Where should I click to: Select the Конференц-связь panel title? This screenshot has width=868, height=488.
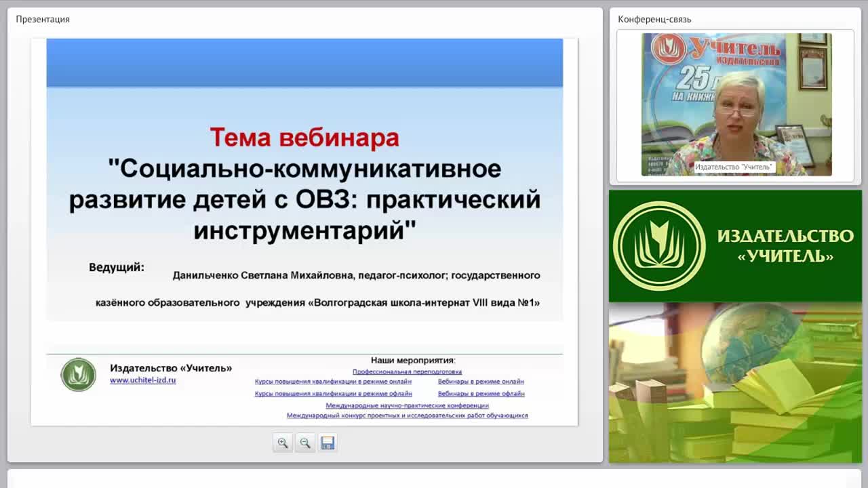click(x=654, y=19)
